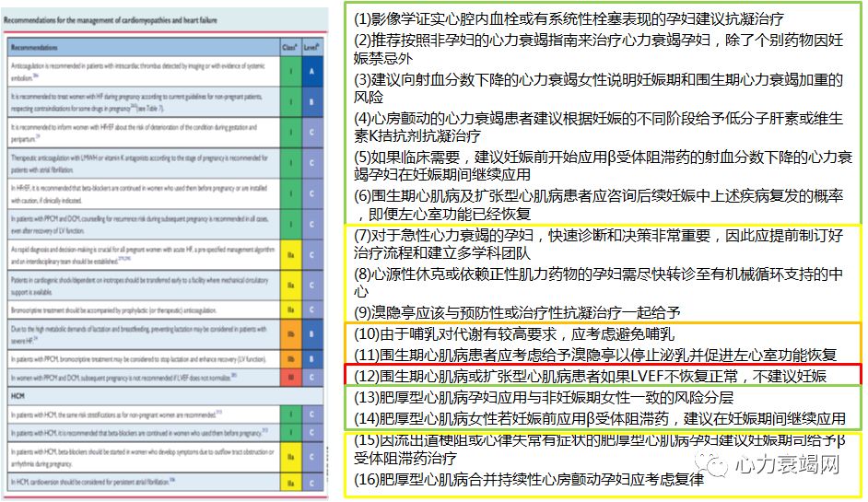Image resolution: width=868 pixels, height=502 pixels.
Task: Click item "(10)由于哺乳对代谢有较高要求"
Action: 514,333
